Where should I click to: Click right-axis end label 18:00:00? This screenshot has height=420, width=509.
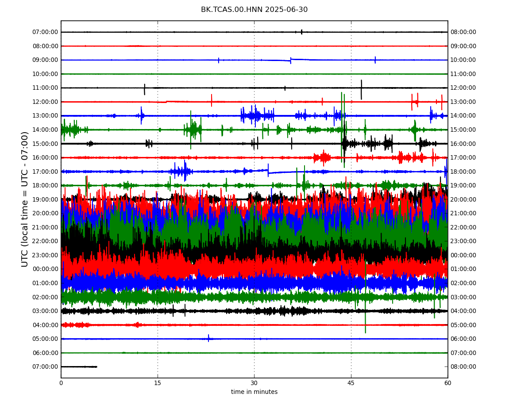(463, 172)
